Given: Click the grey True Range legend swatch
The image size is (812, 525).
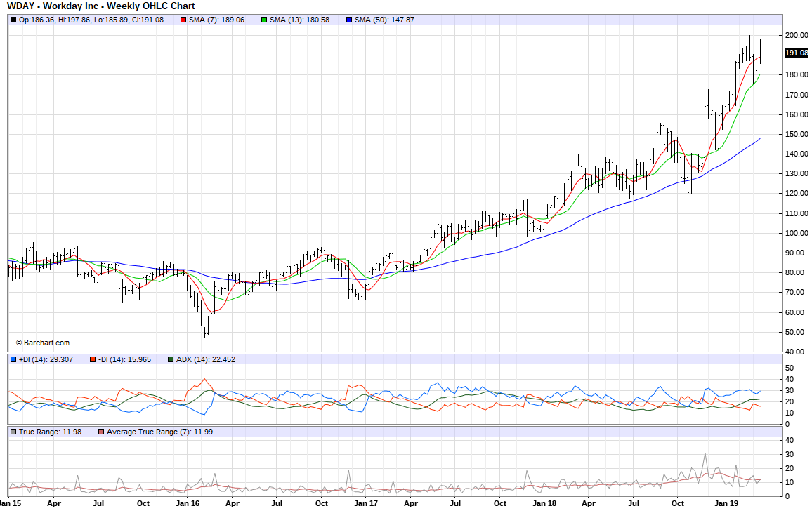Looking at the screenshot, I should (13, 432).
